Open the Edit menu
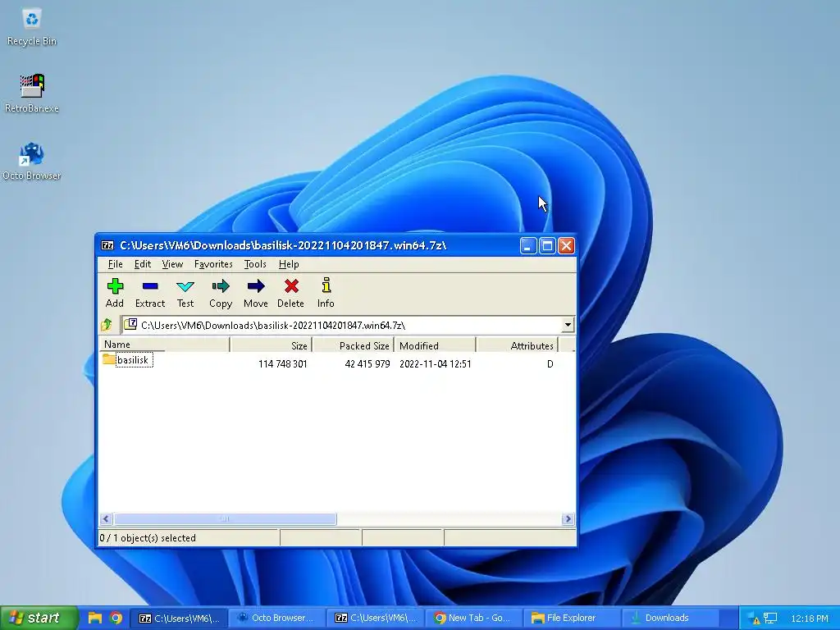This screenshot has width=840, height=630. tap(143, 264)
